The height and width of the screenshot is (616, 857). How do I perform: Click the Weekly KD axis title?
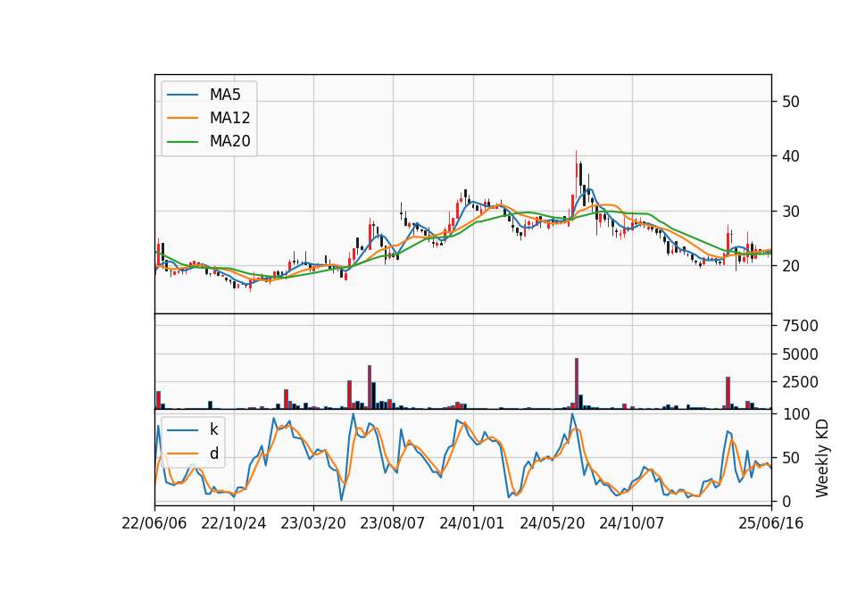tap(822, 458)
